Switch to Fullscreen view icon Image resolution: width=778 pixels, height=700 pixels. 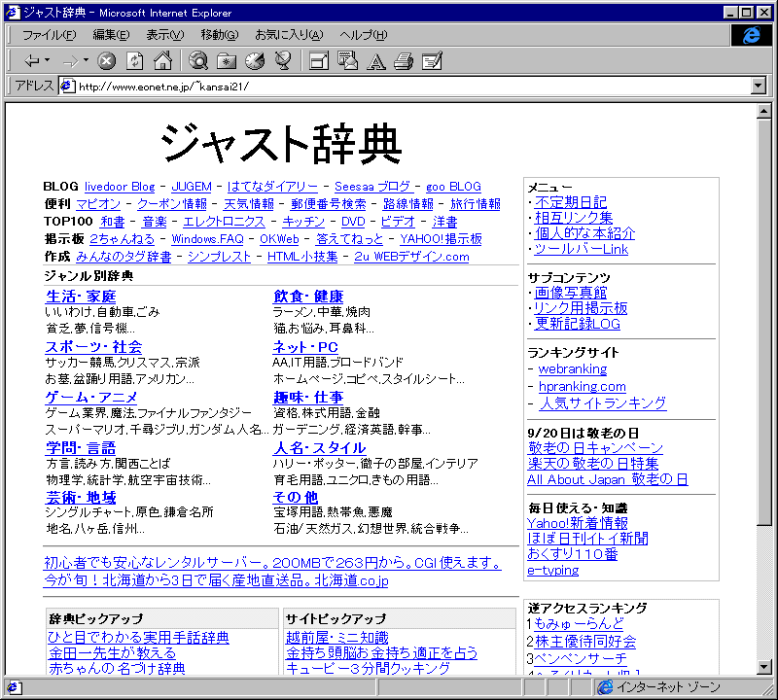tap(319, 61)
